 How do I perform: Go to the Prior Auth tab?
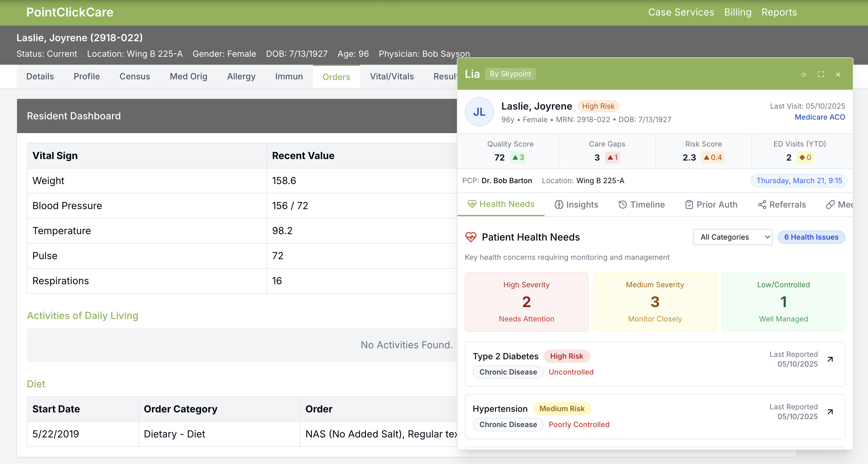coord(711,204)
